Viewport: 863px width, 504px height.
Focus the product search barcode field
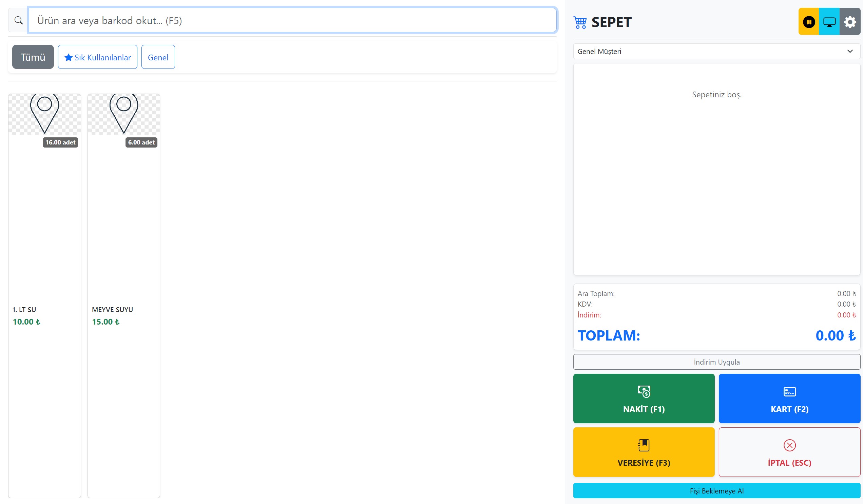pos(292,21)
